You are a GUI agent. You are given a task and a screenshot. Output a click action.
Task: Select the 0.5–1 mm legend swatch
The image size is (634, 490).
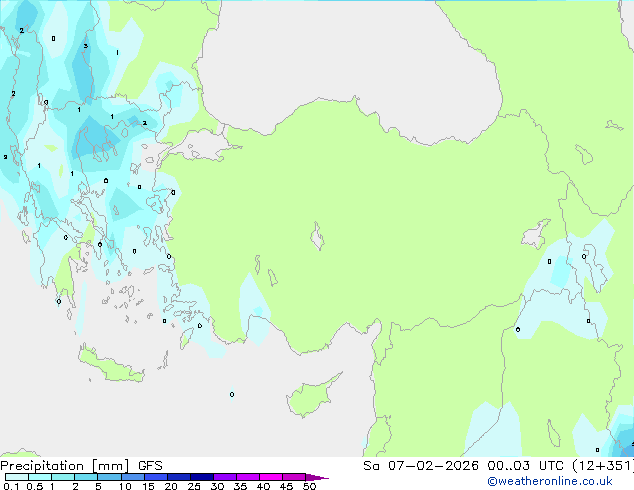40,477
